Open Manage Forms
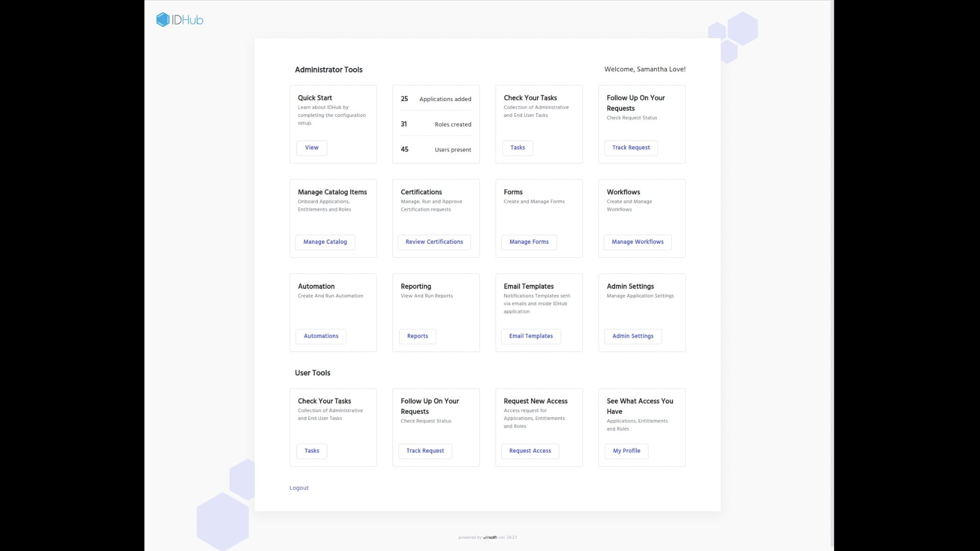Image resolution: width=980 pixels, height=551 pixels. coord(529,242)
